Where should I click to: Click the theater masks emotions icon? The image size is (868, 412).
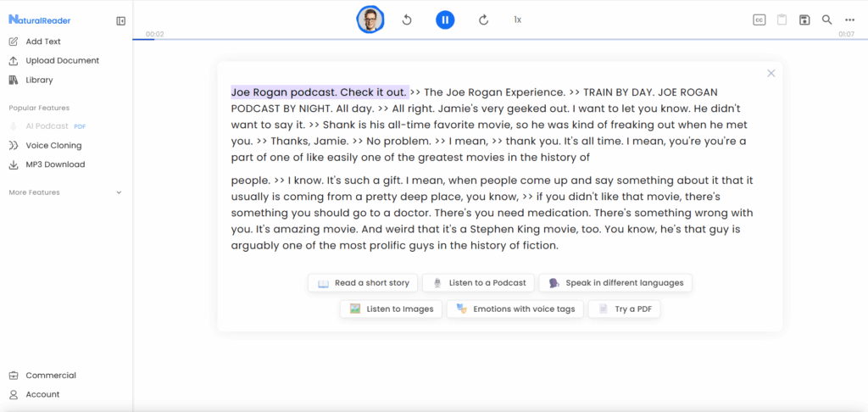tap(462, 309)
